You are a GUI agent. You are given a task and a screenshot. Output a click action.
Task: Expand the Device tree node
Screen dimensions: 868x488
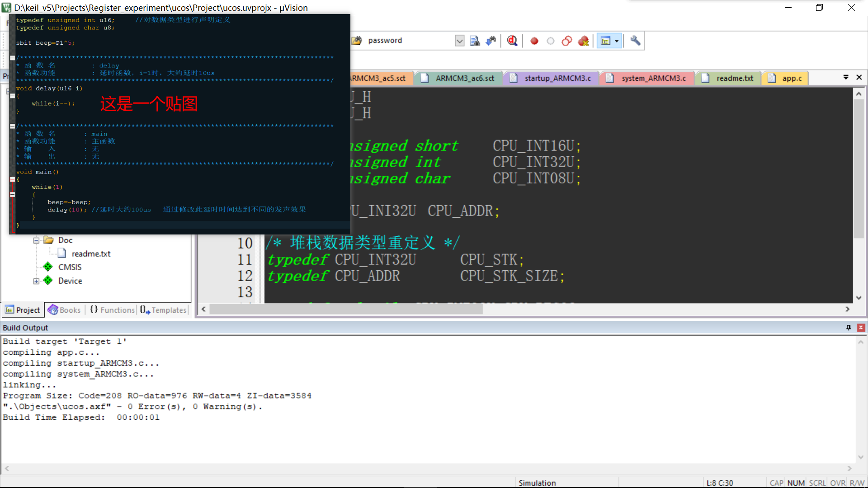pos(36,281)
